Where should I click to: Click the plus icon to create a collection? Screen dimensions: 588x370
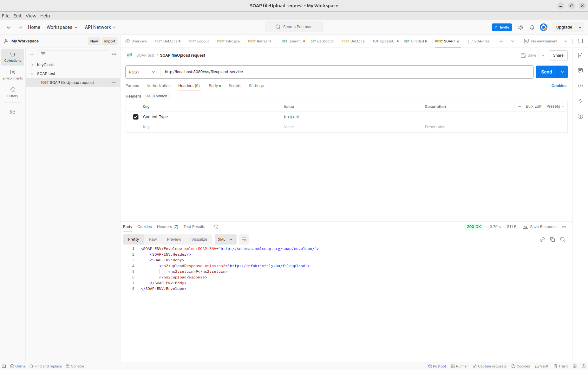click(x=32, y=54)
